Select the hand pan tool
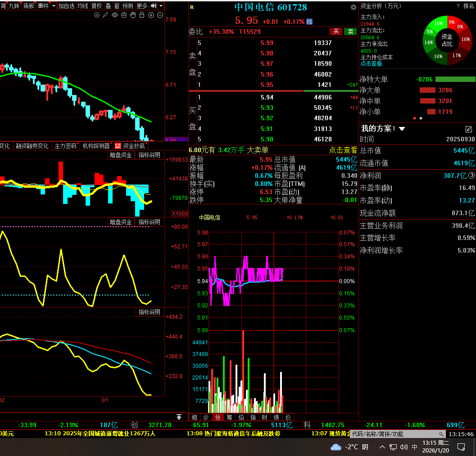 pos(133,15)
